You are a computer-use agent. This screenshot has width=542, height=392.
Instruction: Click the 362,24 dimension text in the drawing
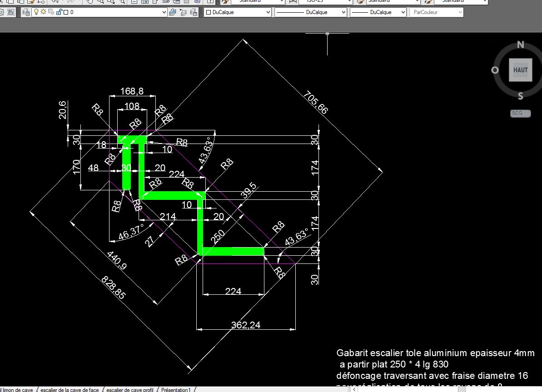(x=246, y=325)
